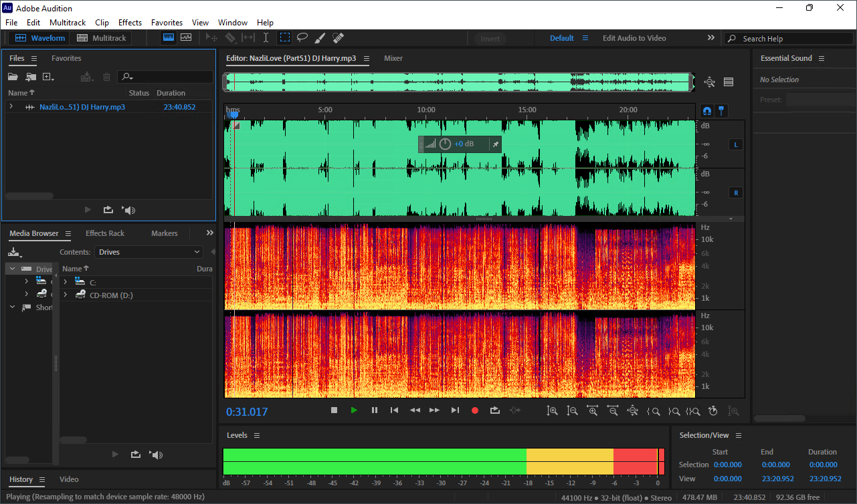Image resolution: width=857 pixels, height=504 pixels.
Task: Toggle the blue marker pin icon
Action: [721, 110]
